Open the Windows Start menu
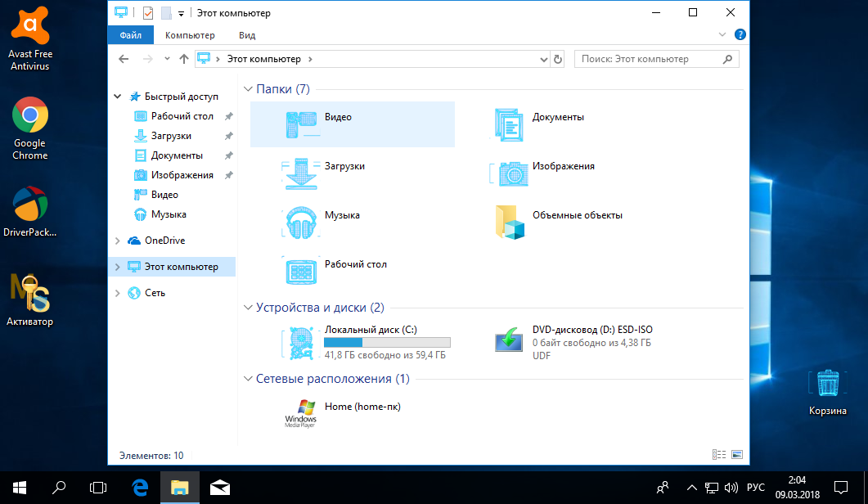 coord(20,488)
